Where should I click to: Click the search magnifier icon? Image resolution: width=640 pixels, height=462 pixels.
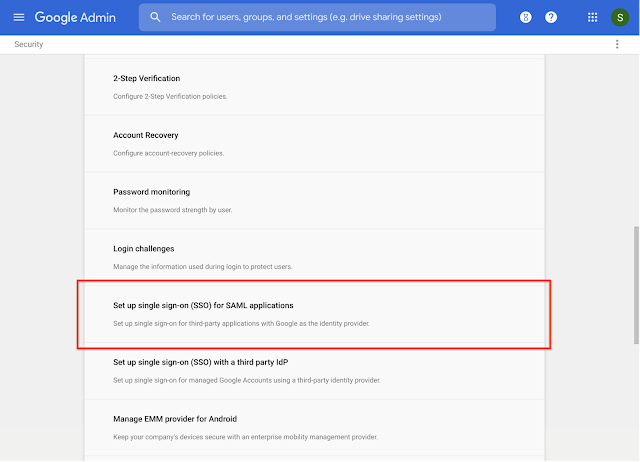tap(155, 17)
